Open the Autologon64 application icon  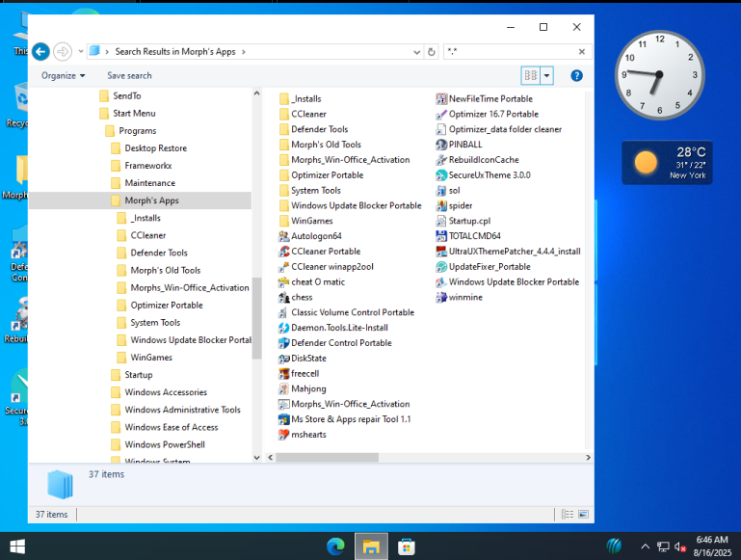click(x=283, y=236)
